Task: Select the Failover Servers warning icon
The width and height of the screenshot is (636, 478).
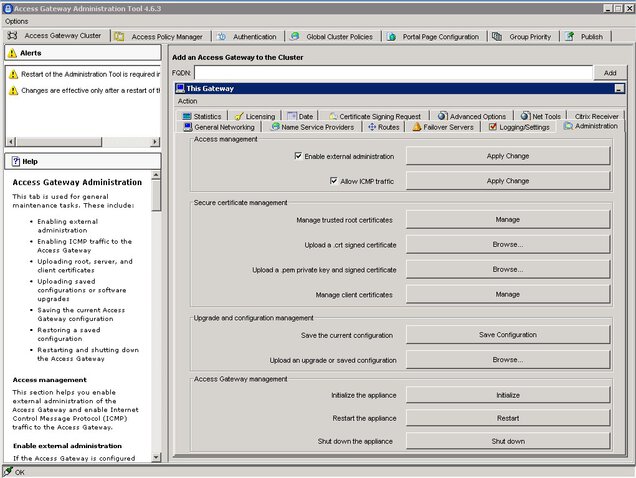Action: pyautogui.click(x=417, y=127)
